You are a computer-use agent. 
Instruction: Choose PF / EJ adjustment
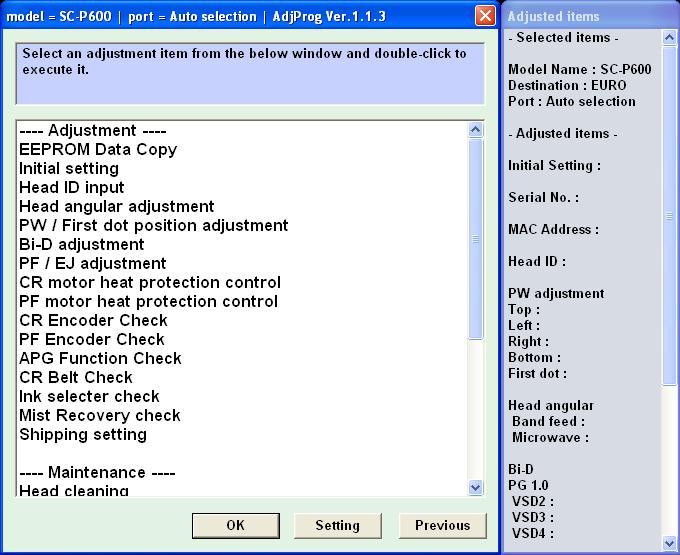coord(93,264)
